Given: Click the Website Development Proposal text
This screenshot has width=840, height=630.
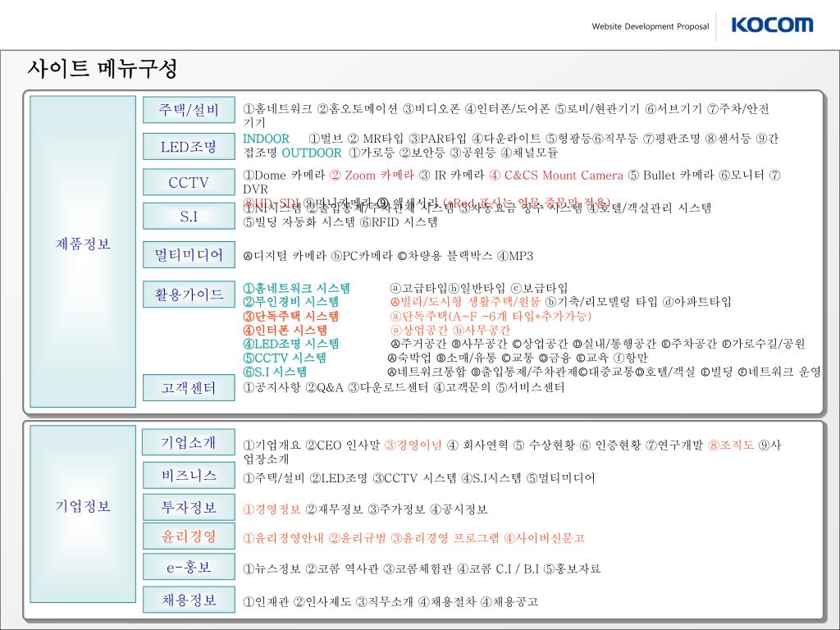Looking at the screenshot, I should point(650,26).
